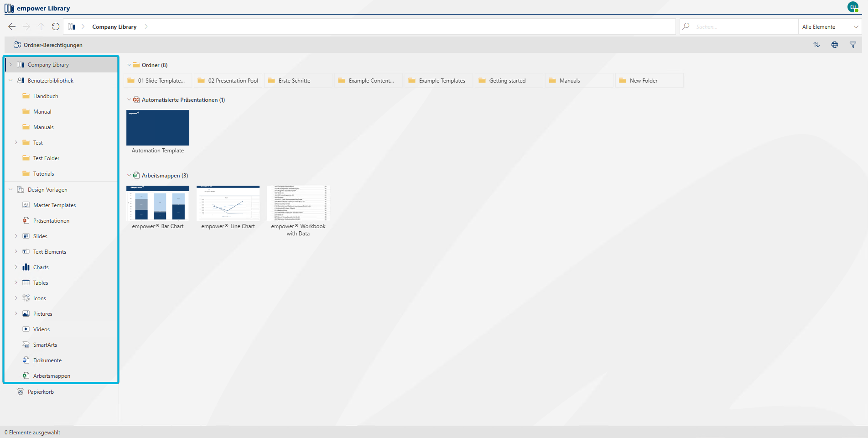This screenshot has height=438, width=868.
Task: Go back with the left arrow
Action: [x=12, y=26]
